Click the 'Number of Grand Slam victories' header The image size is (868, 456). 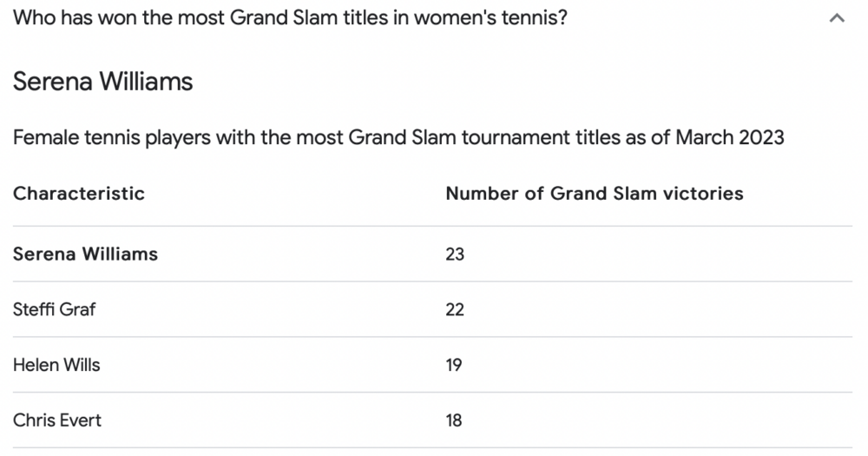pyautogui.click(x=595, y=194)
